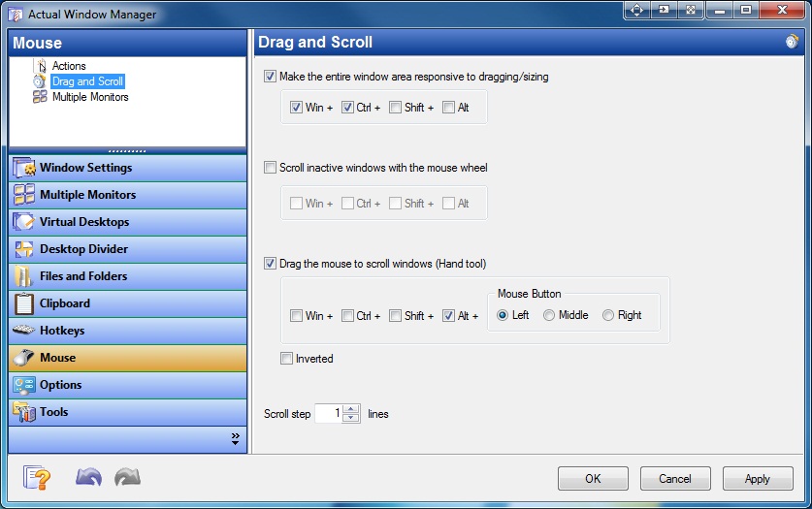Select Drag and Scroll in the tree
812x509 pixels.
[x=87, y=81]
